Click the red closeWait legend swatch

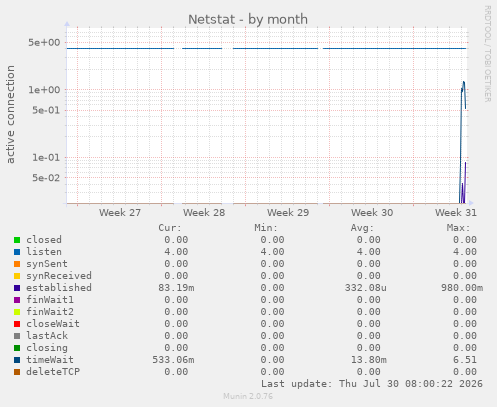(17, 324)
